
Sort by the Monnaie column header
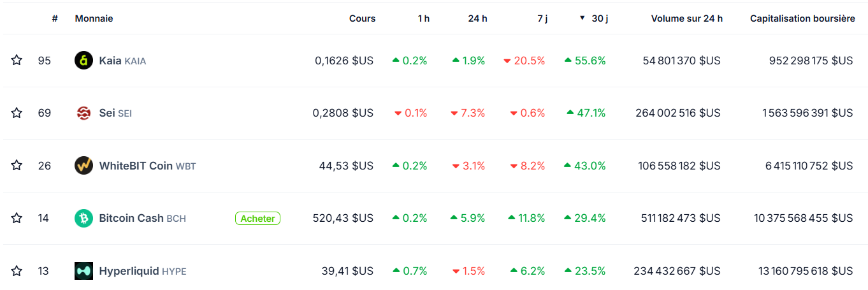(x=94, y=18)
